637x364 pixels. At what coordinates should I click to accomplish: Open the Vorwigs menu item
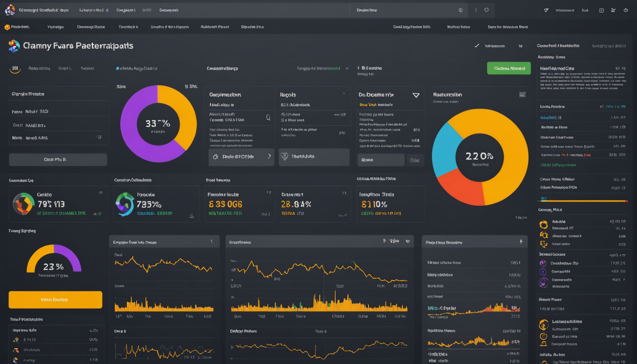56,27
